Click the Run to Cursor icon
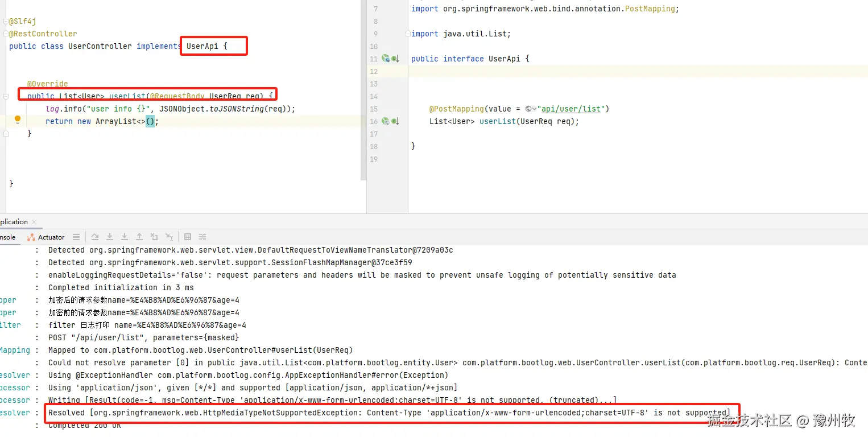Screen dimensions: 868x441 [x=169, y=237]
